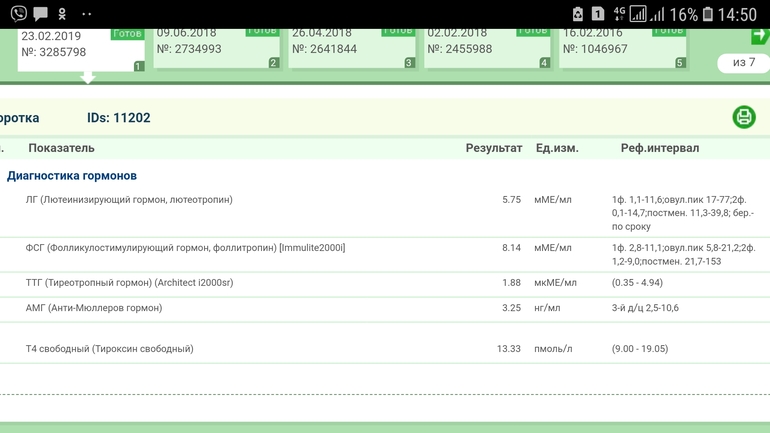Click the 'Реф.интервал' column header
The width and height of the screenshot is (770, 433).
[659, 148]
